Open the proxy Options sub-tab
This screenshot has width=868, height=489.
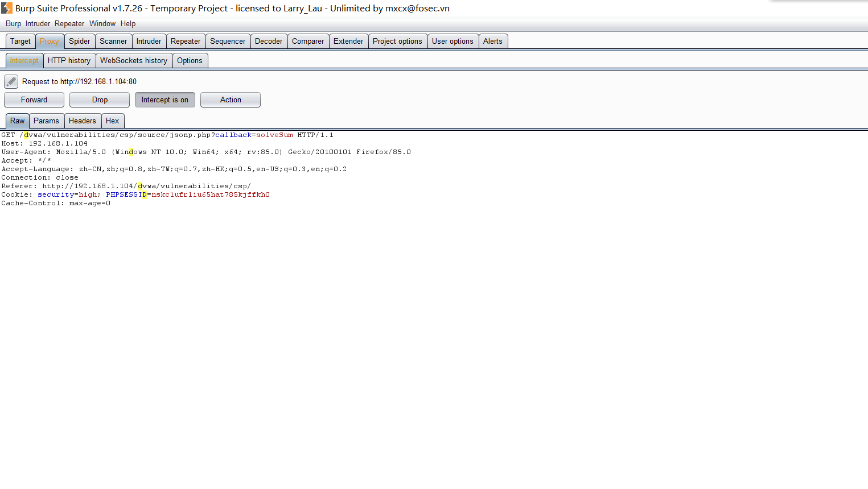coord(190,61)
